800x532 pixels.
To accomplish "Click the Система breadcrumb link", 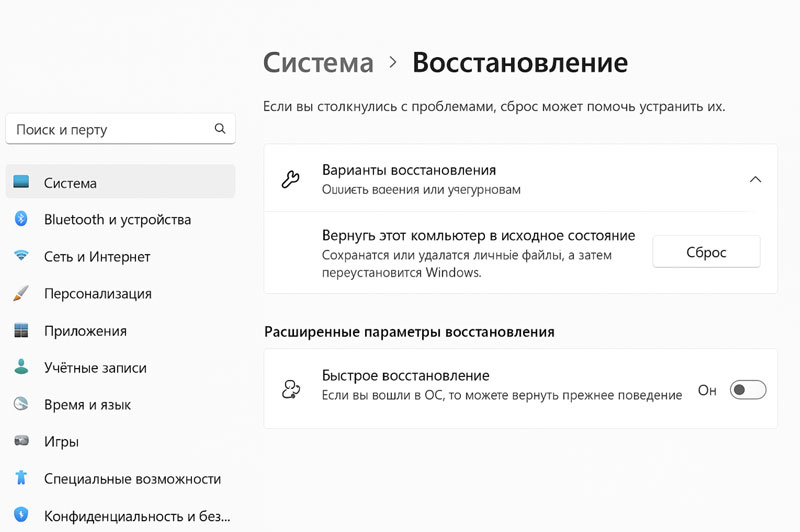I will [318, 63].
